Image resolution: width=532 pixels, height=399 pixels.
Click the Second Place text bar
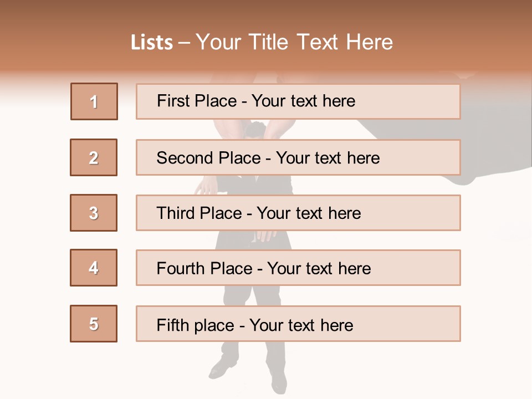point(298,157)
